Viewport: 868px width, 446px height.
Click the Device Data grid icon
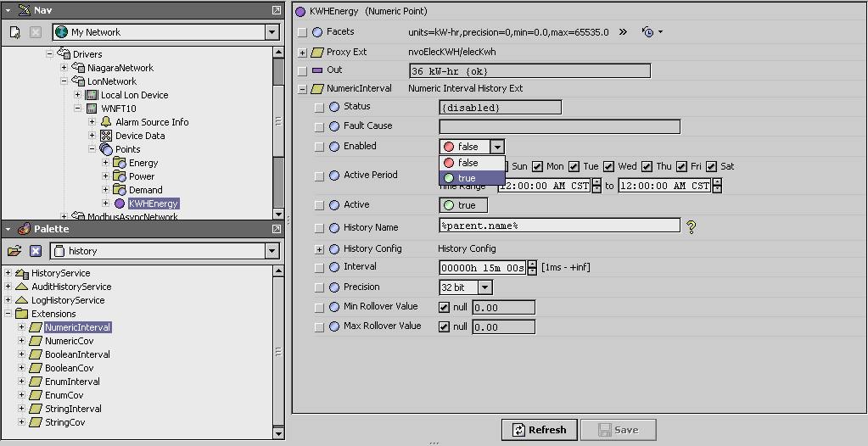[106, 136]
